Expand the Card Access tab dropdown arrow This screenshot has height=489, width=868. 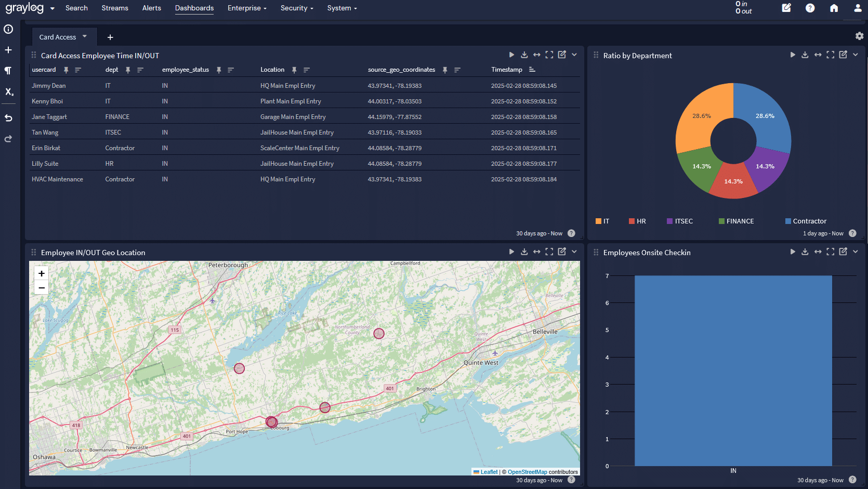pyautogui.click(x=84, y=37)
